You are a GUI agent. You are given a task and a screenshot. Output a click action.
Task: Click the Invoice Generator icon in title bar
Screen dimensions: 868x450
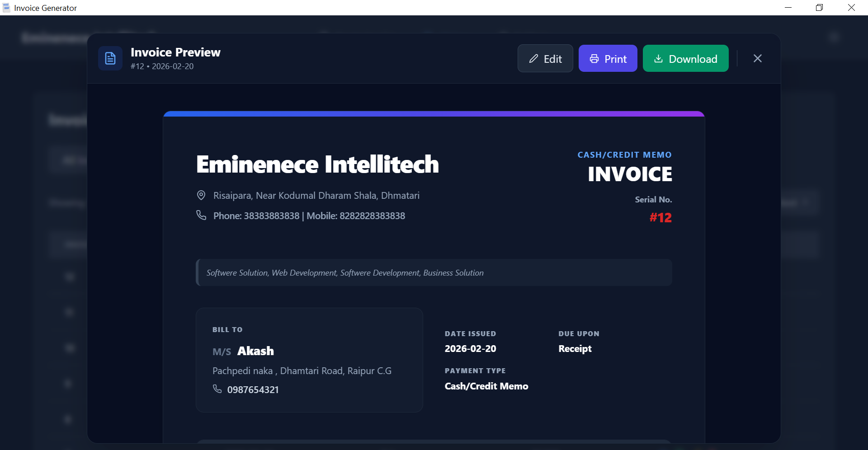point(6,7)
